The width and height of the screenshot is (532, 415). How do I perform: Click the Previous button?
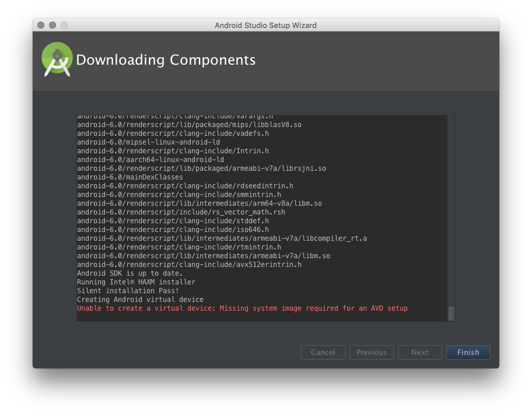pos(371,352)
